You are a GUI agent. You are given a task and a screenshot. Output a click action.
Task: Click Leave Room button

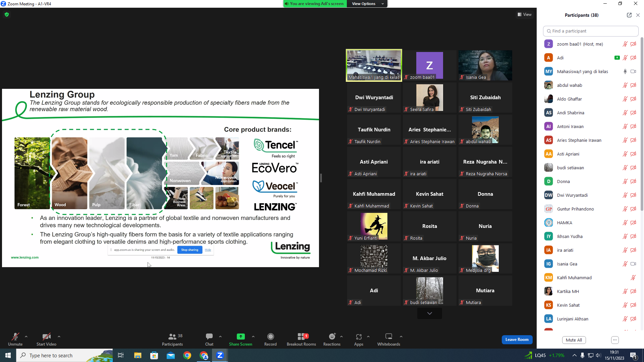[517, 340]
